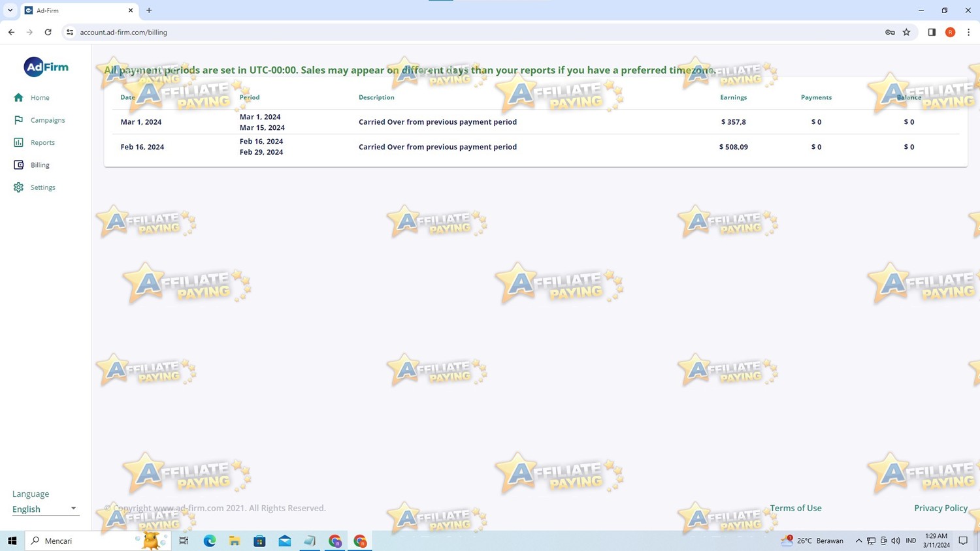
Task: Open Microsoft Store from taskbar
Action: tap(259, 541)
